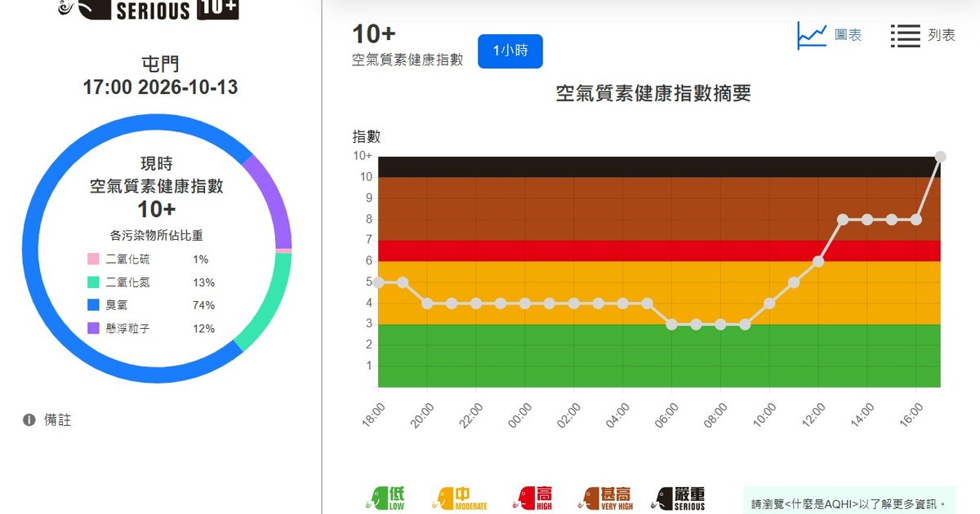Click the 空氣質素健康指數摘要 chart title
The height and width of the screenshot is (514, 980).
pyautogui.click(x=653, y=94)
